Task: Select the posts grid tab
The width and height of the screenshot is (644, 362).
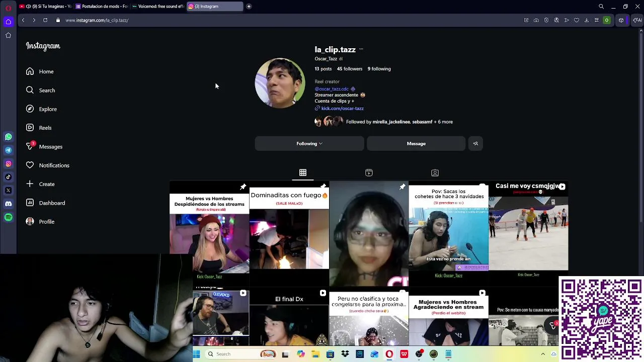Action: [303, 173]
